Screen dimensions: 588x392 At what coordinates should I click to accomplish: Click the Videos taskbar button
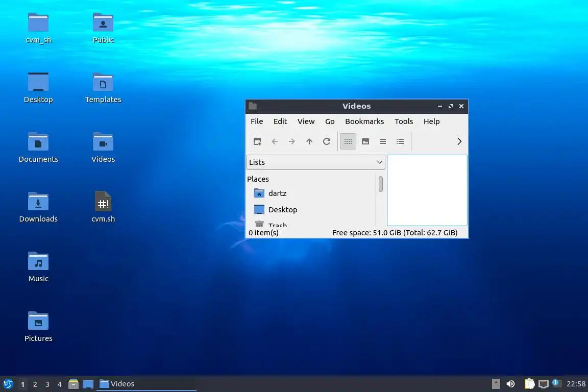(x=146, y=384)
